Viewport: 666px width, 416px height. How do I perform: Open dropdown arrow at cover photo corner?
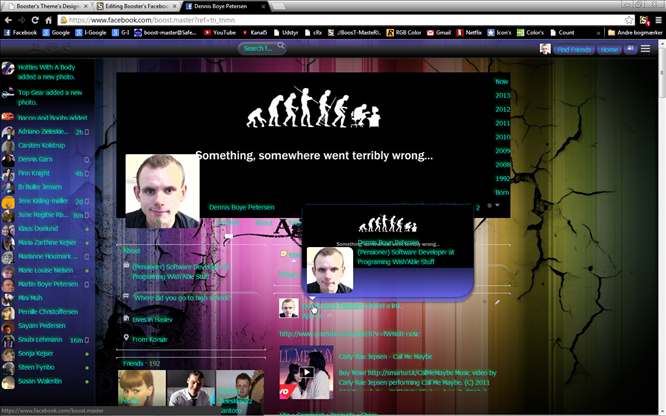pos(497,205)
